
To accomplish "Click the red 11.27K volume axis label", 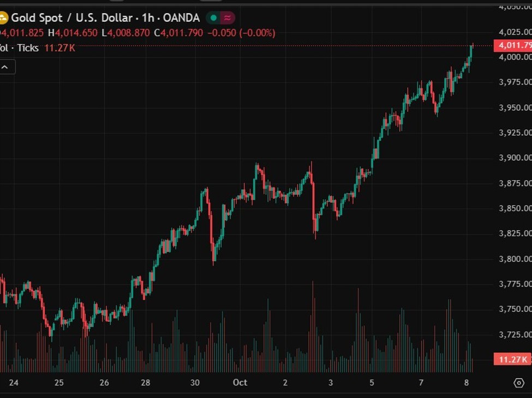I will pos(513,359).
